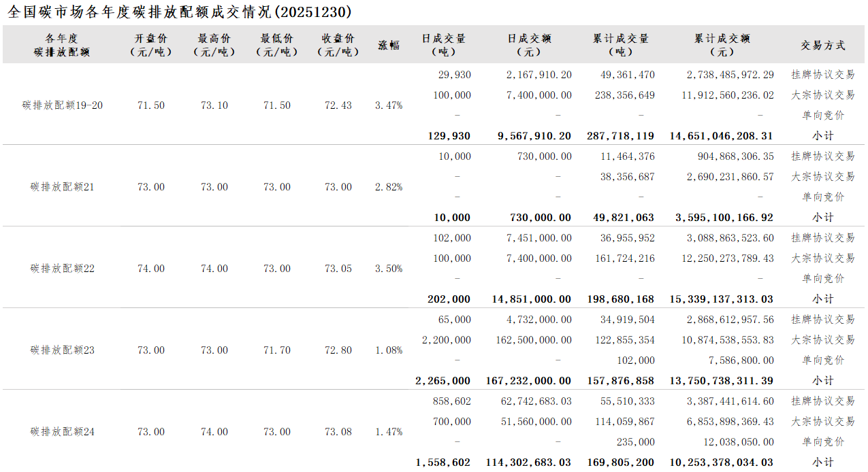
Task: Click the 碳排放配额23 row label
Action: tap(63, 350)
